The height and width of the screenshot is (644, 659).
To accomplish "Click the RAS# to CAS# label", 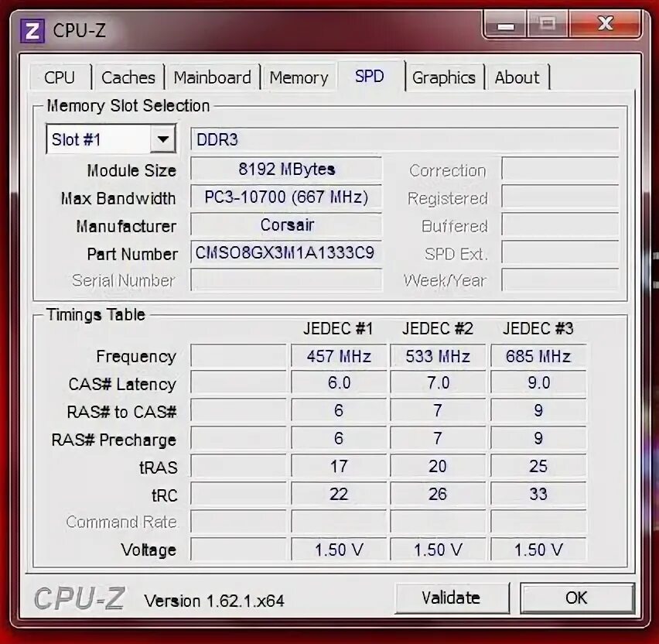I will point(122,412).
